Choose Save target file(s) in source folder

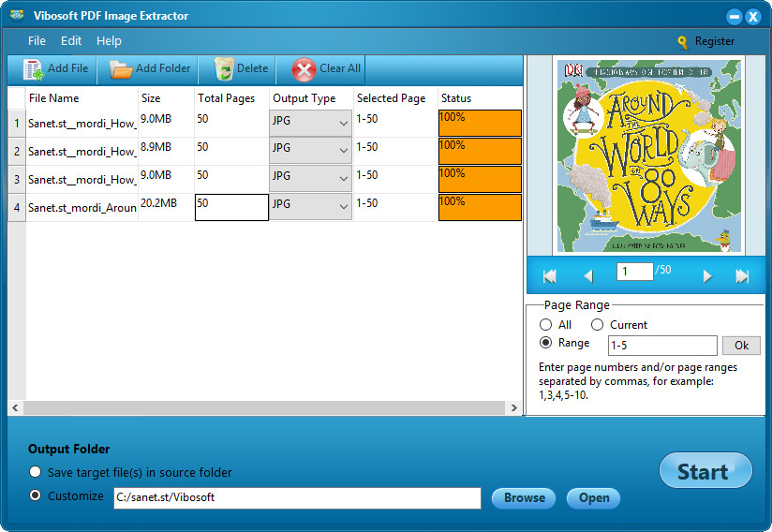35,472
